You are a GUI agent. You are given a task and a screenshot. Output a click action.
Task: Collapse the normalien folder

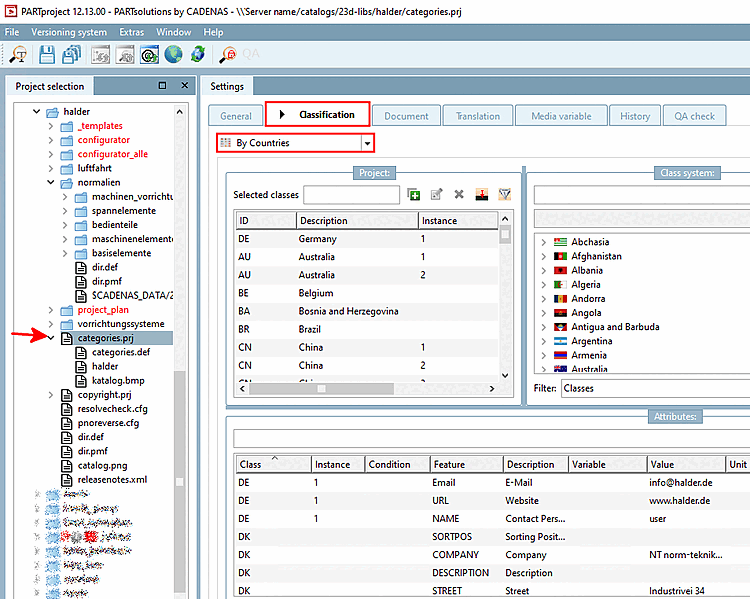pyautogui.click(x=51, y=182)
